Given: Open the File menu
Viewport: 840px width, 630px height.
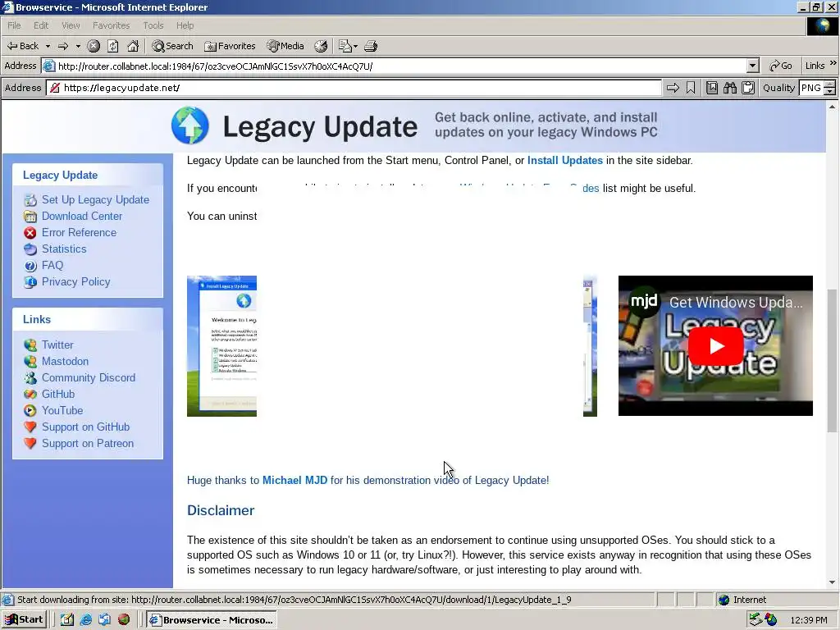Looking at the screenshot, I should 14,25.
